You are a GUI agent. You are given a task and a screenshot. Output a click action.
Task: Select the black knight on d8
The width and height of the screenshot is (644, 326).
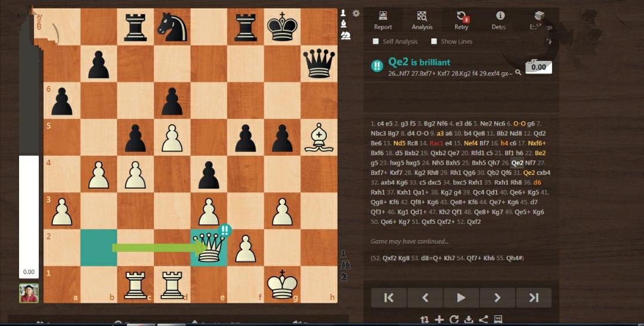172,27
